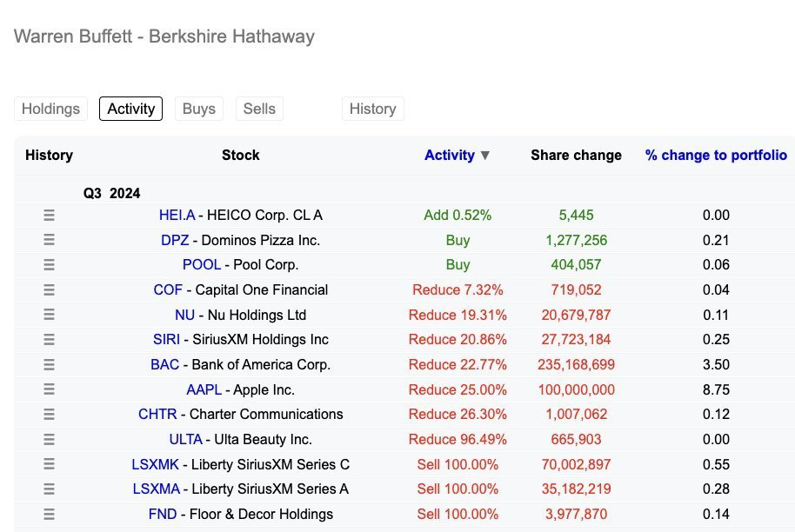Open history icon for Bank of America row
This screenshot has width=795, height=532.
pos(49,365)
